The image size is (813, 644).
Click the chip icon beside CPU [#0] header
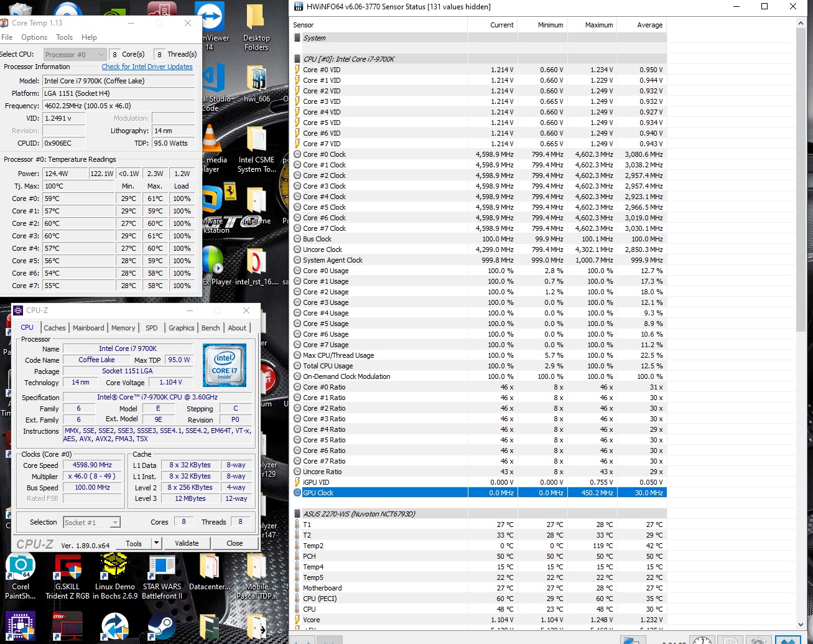point(297,59)
